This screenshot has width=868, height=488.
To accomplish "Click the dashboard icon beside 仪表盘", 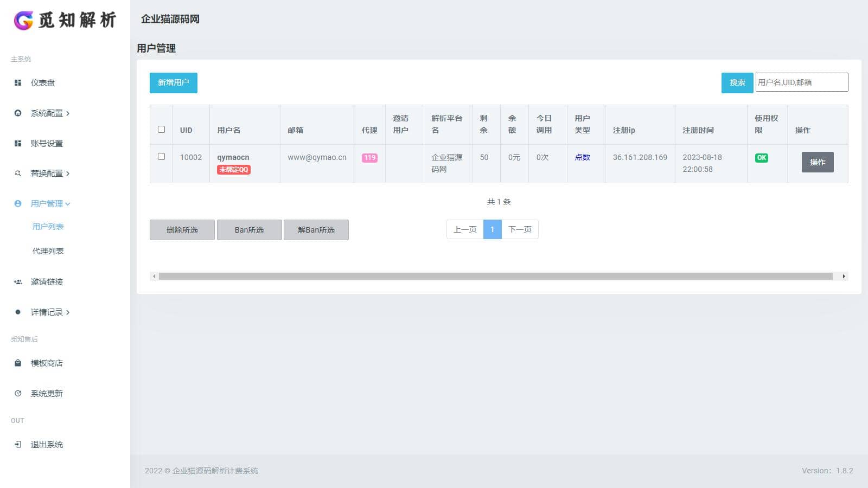I will pyautogui.click(x=18, y=83).
